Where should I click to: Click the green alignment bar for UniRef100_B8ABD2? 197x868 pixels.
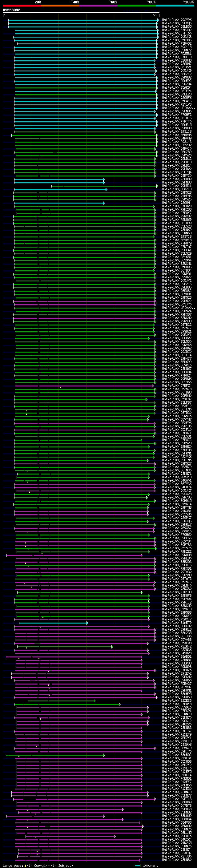[55, 755]
